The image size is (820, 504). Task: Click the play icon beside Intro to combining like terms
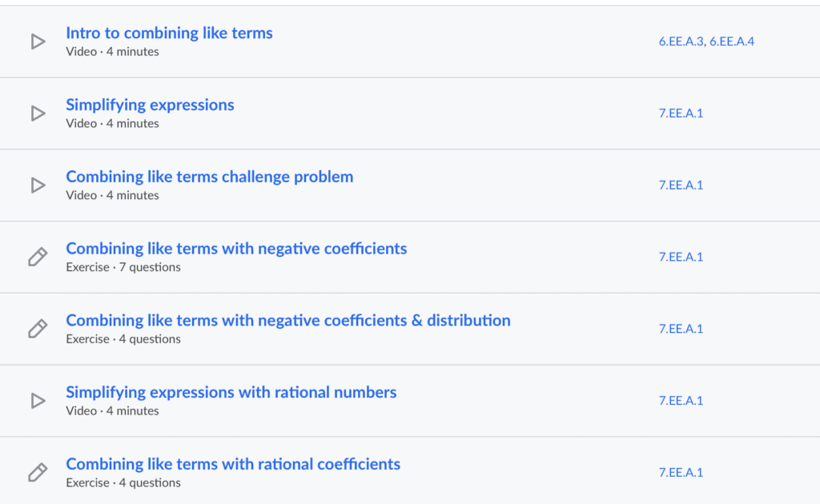click(x=38, y=42)
